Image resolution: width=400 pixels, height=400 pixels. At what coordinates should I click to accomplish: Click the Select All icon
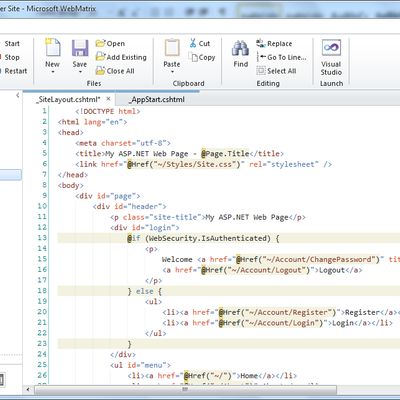tap(261, 71)
